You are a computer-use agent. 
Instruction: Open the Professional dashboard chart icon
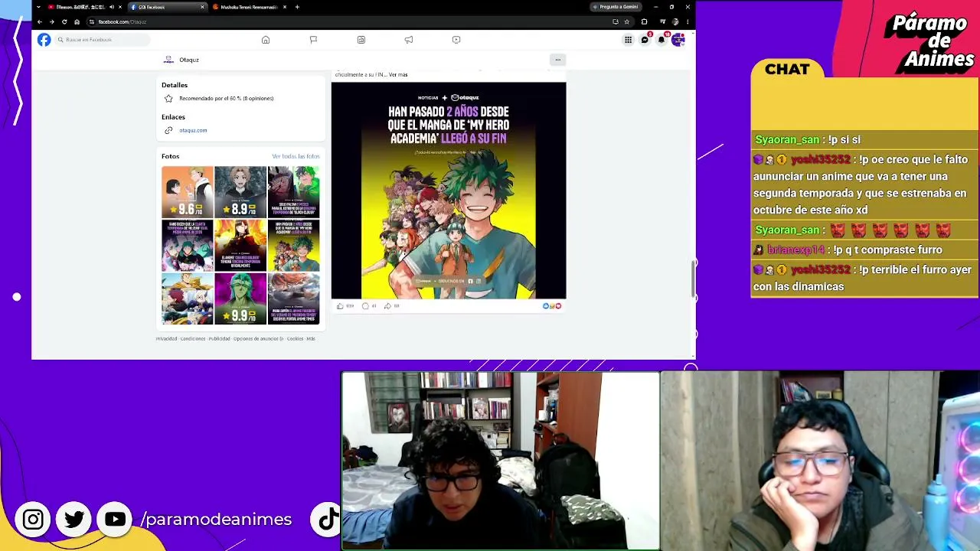tap(361, 40)
